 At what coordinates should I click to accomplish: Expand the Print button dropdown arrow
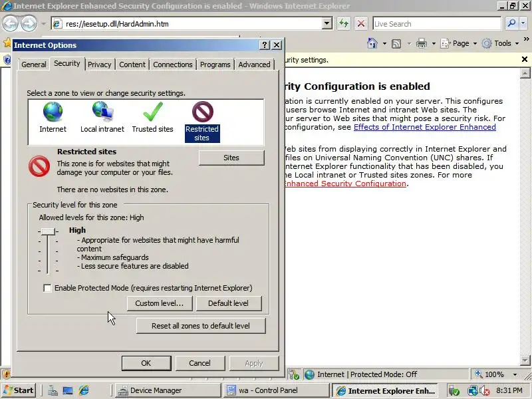434,43
